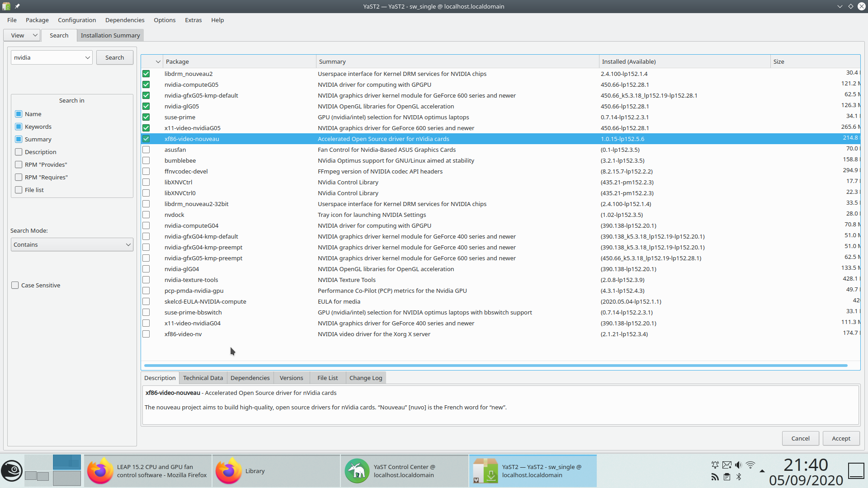Open the Change Log tab
The width and height of the screenshot is (868, 488).
tap(366, 378)
